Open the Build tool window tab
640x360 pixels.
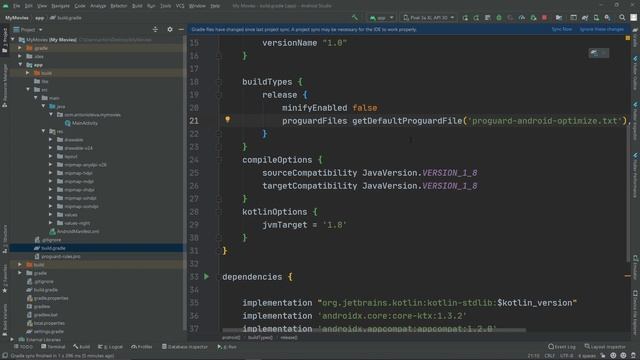[x=82, y=347]
